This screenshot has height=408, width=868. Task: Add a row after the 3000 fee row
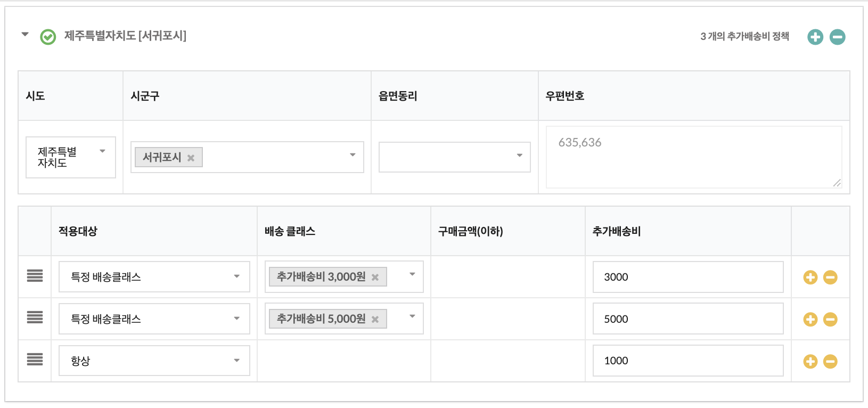click(x=810, y=277)
